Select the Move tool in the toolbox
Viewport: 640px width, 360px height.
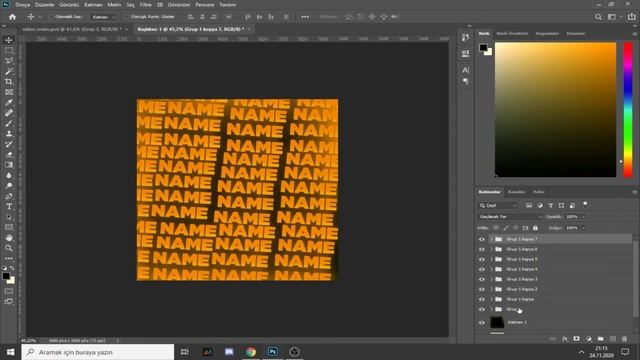tap(9, 40)
